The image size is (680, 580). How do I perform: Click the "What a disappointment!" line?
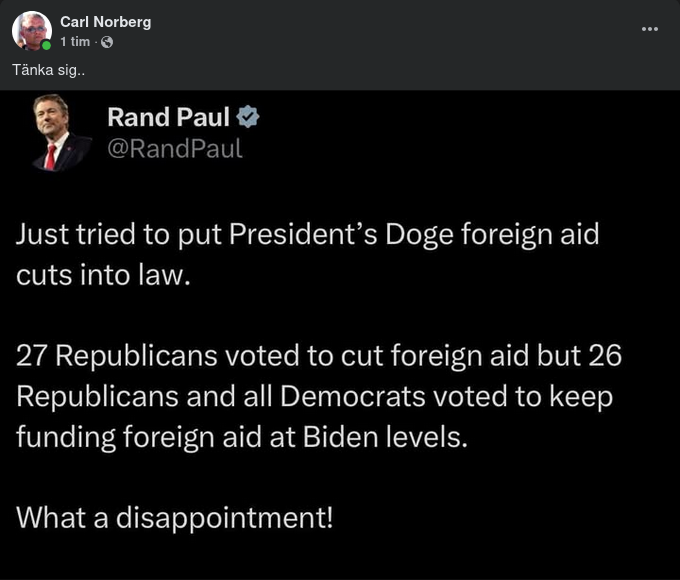(174, 517)
